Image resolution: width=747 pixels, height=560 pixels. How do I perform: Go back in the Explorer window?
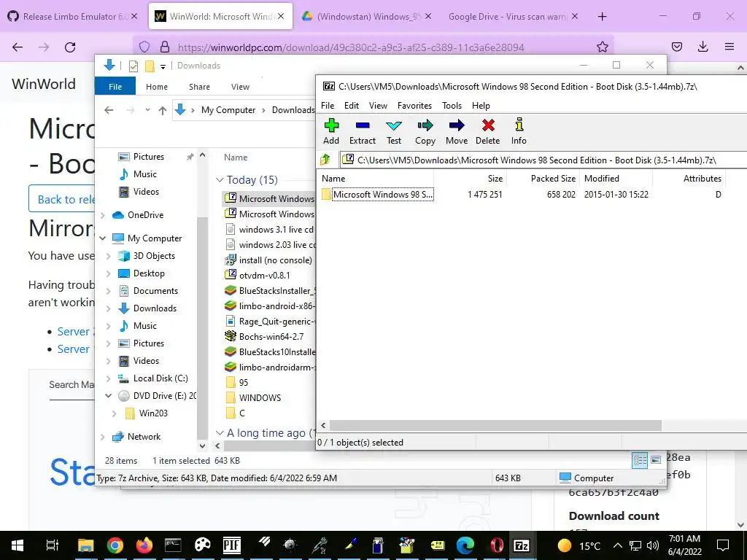tap(109, 110)
